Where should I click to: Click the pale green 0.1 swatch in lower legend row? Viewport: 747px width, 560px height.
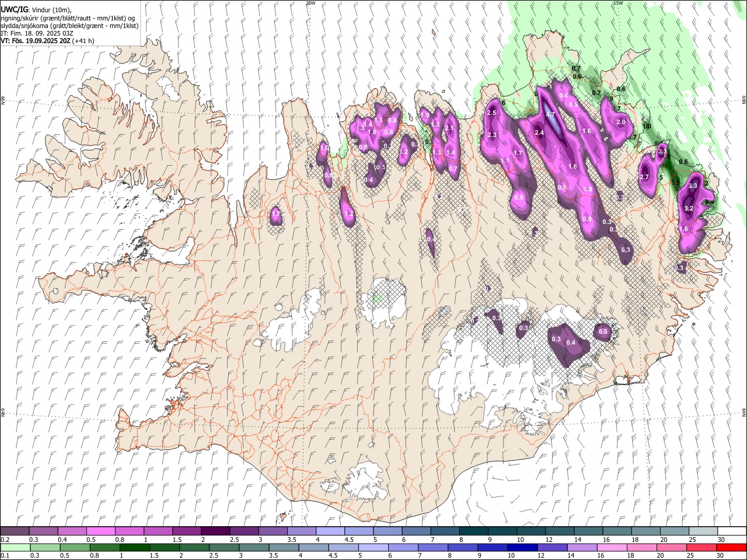[15, 547]
